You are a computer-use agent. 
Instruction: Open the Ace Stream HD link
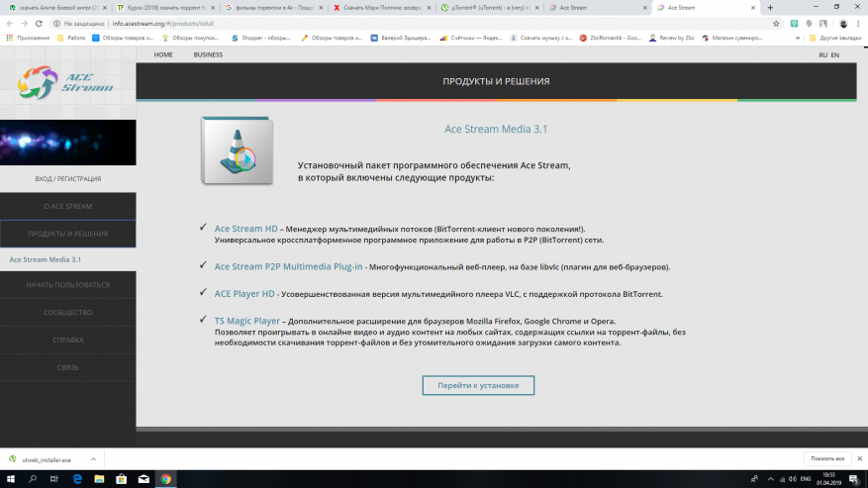245,229
